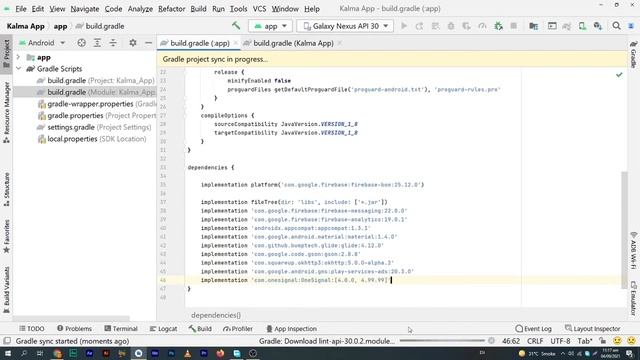
Task: Click the happy face feedback icon
Action: (x=617, y=341)
